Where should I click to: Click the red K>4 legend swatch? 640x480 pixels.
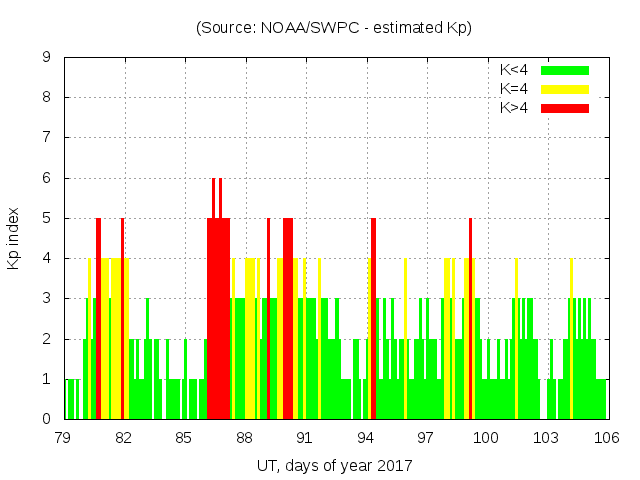coord(565,107)
